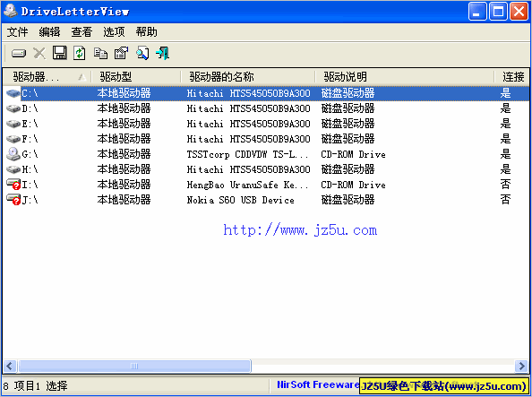Click the 是 connection value in D:\ row
The width and height of the screenshot is (532, 397).
point(505,108)
